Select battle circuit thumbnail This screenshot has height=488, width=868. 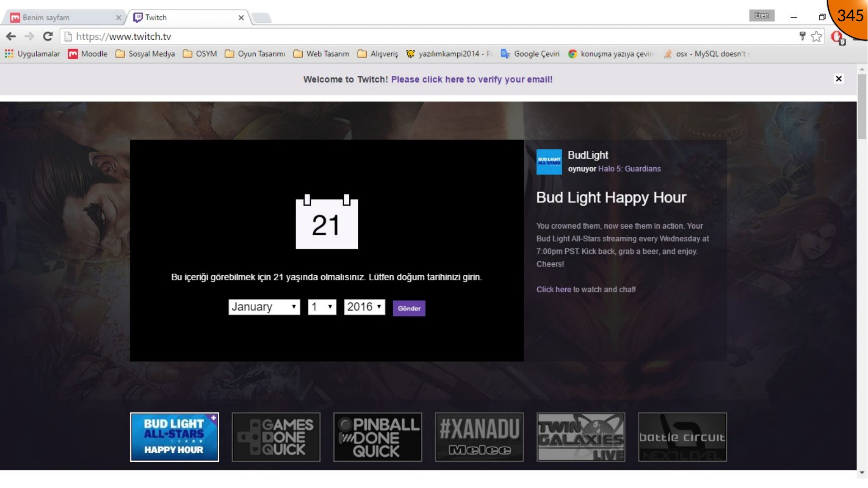(x=683, y=437)
